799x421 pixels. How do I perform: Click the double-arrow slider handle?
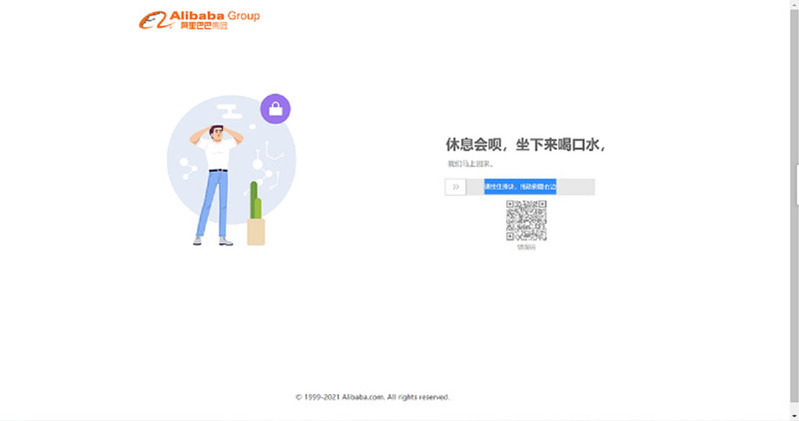click(456, 187)
